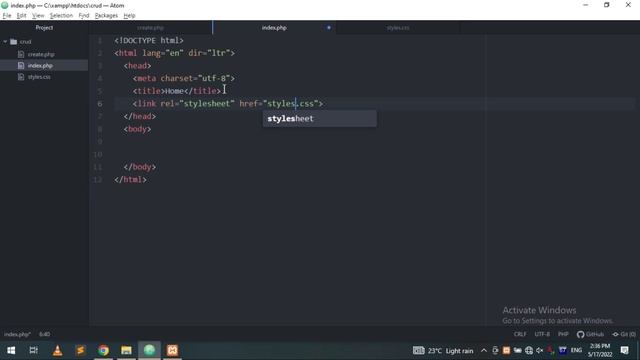This screenshot has height=360, width=640.
Task: Click the DOCTYPE html line
Action: 149,40
